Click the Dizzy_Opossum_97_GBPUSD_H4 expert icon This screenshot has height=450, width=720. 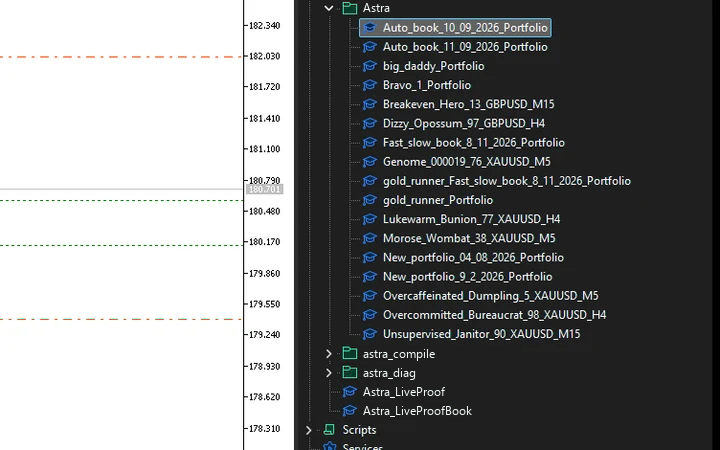[370, 124]
